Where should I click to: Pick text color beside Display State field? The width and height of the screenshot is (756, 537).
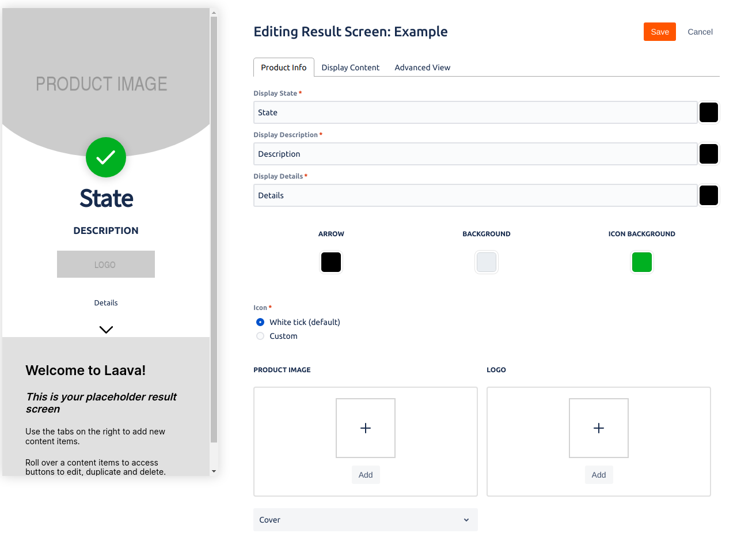[x=708, y=112]
